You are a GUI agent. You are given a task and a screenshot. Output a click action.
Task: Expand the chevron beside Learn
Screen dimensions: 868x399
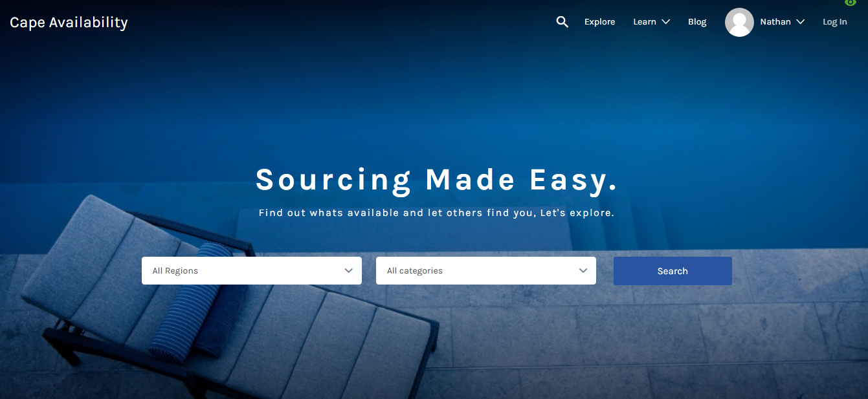665,22
